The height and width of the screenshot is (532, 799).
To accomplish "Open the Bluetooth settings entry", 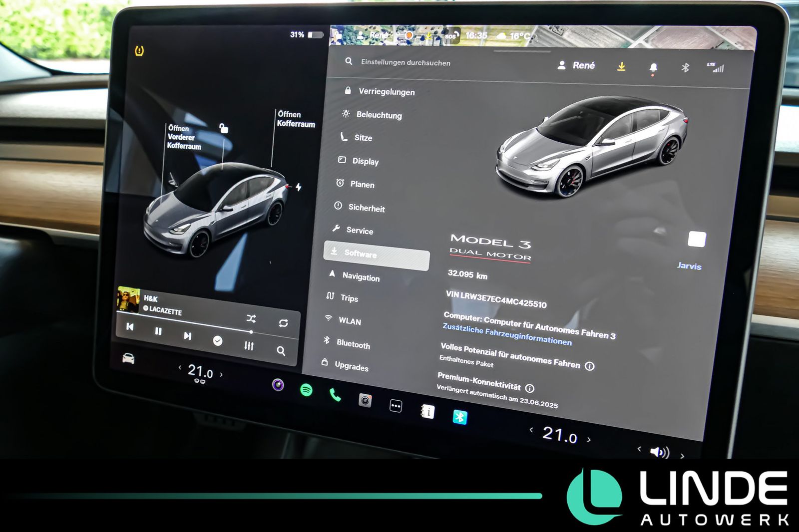I will click(346, 343).
